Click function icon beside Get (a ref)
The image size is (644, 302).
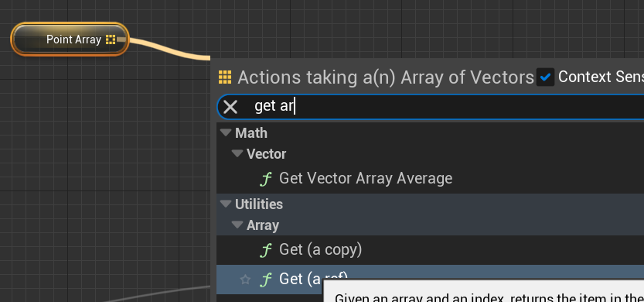(x=266, y=280)
